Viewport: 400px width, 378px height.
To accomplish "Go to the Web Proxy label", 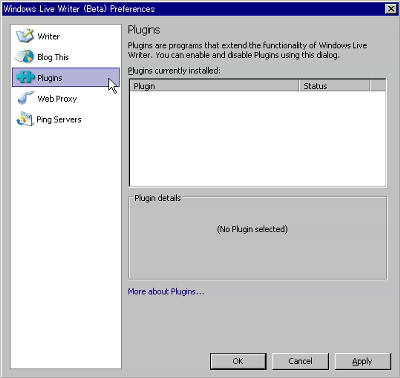I will pyautogui.click(x=57, y=99).
